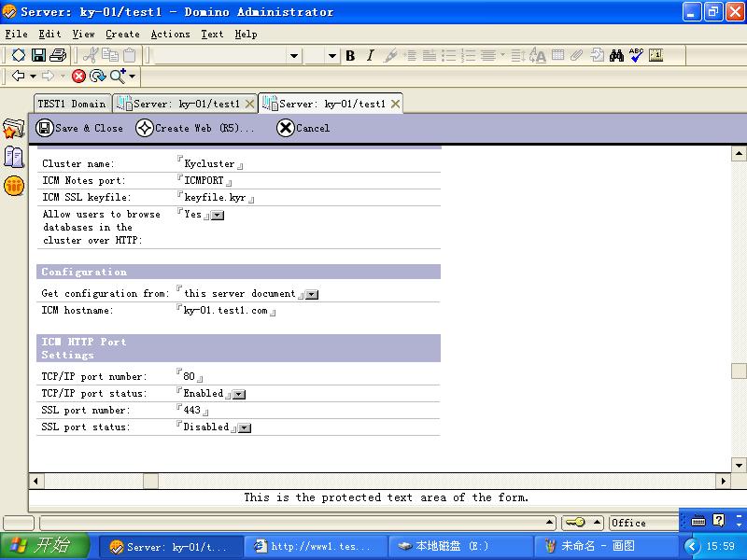Toggle italic text formatting
Viewport: 747px width, 560px height.
370,56
